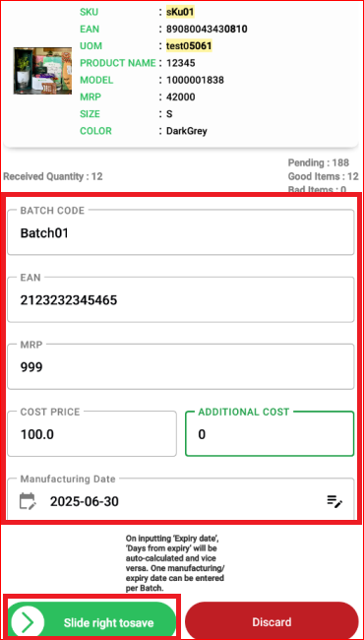Click the Additional Cost field
The width and height of the screenshot is (364, 640).
(x=270, y=434)
